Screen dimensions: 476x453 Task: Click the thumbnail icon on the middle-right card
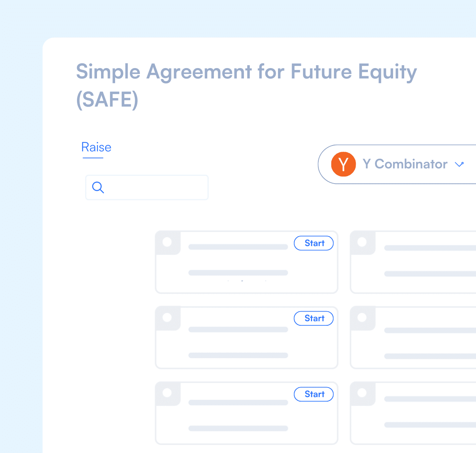pyautogui.click(x=362, y=318)
